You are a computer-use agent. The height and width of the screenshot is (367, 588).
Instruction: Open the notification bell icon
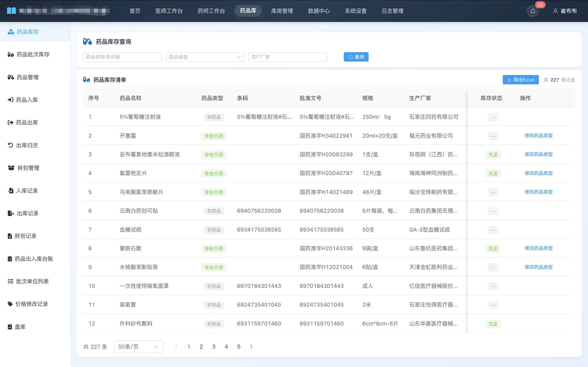[533, 11]
